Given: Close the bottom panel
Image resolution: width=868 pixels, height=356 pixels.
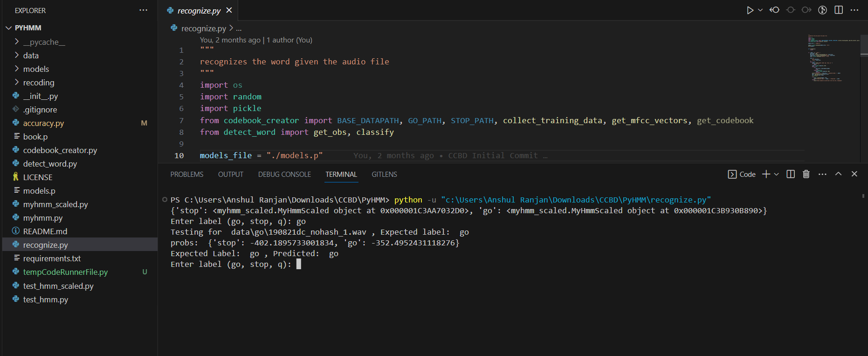Looking at the screenshot, I should (x=854, y=174).
